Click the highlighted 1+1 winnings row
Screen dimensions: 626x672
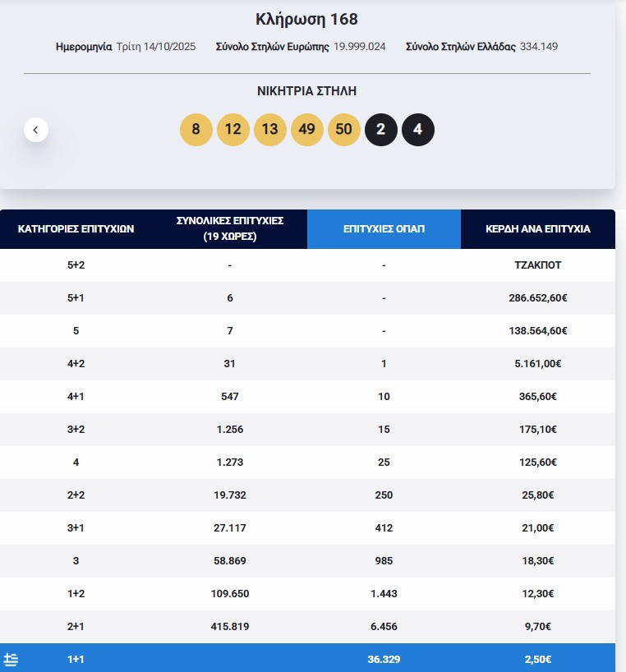pyautogui.click(x=312, y=660)
